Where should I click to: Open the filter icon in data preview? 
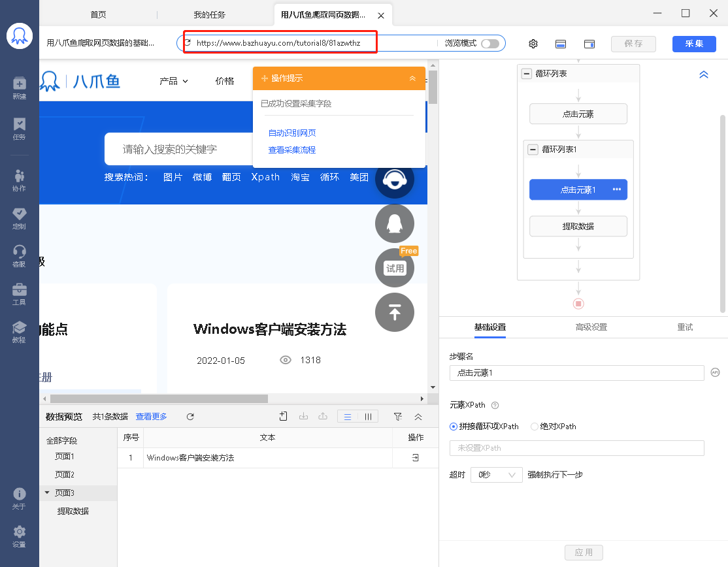(x=398, y=417)
